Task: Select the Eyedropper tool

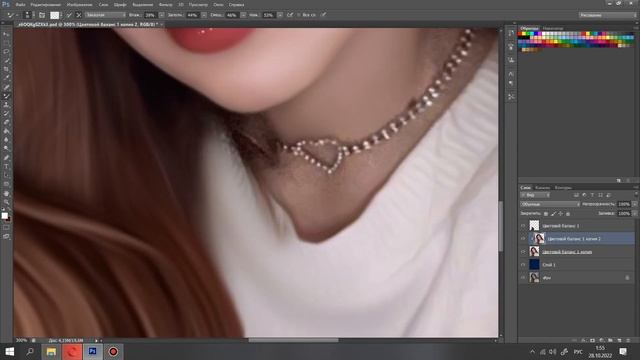Action: [6, 78]
